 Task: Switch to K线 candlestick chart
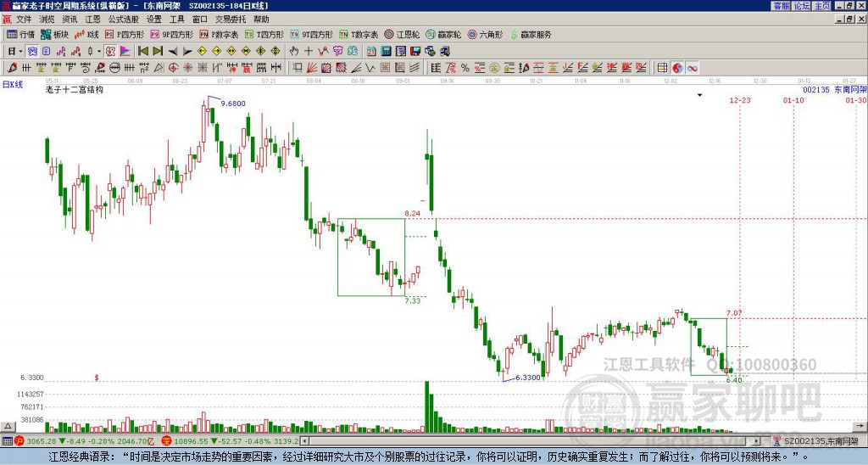tap(86, 34)
